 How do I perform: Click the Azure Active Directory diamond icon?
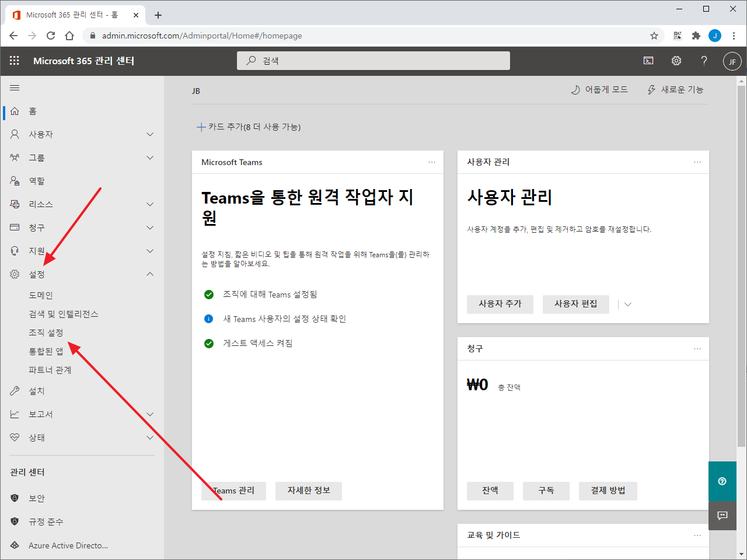(x=15, y=545)
